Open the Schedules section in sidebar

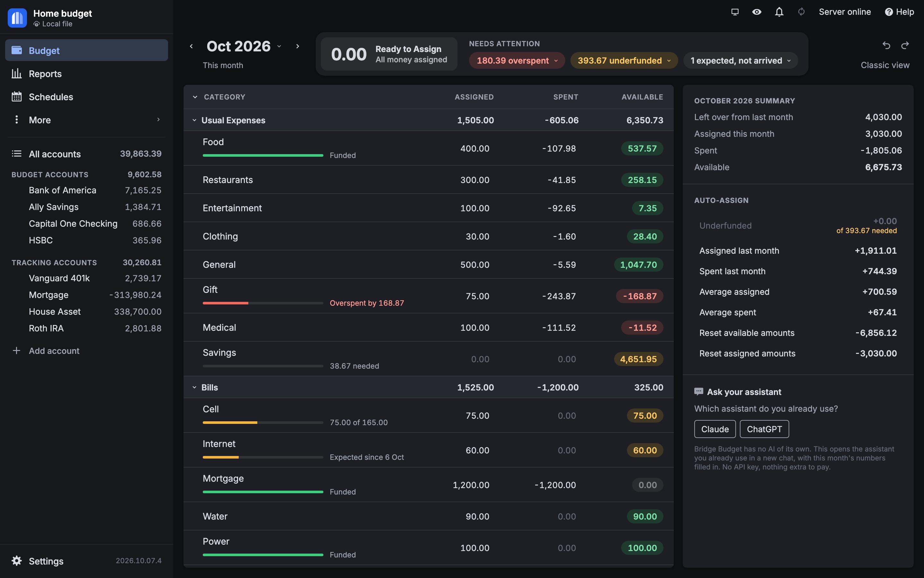86,97
